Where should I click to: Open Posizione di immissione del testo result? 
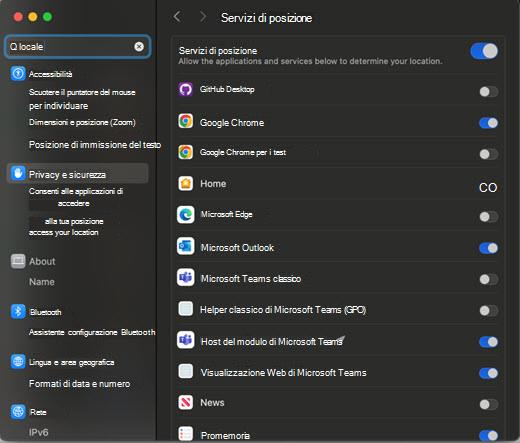point(95,145)
